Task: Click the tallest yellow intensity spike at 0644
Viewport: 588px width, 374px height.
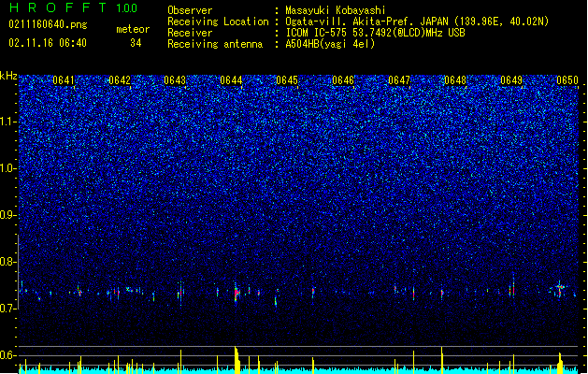Action: pyautogui.click(x=237, y=360)
